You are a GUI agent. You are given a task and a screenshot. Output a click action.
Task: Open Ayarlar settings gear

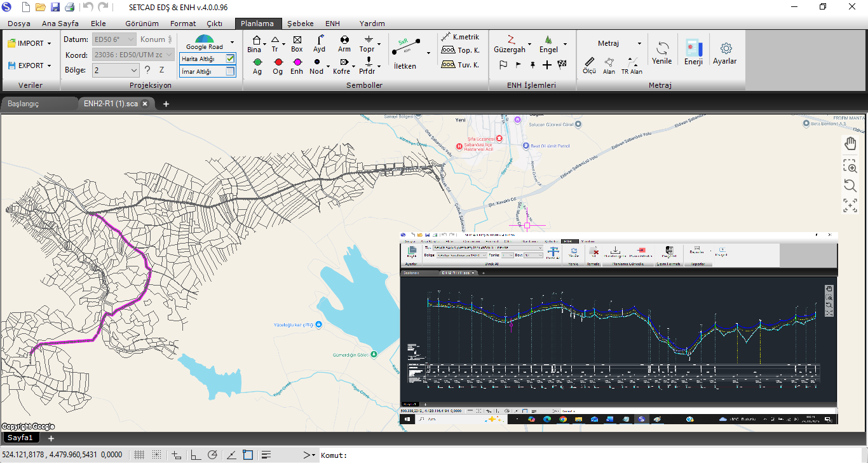point(724,52)
